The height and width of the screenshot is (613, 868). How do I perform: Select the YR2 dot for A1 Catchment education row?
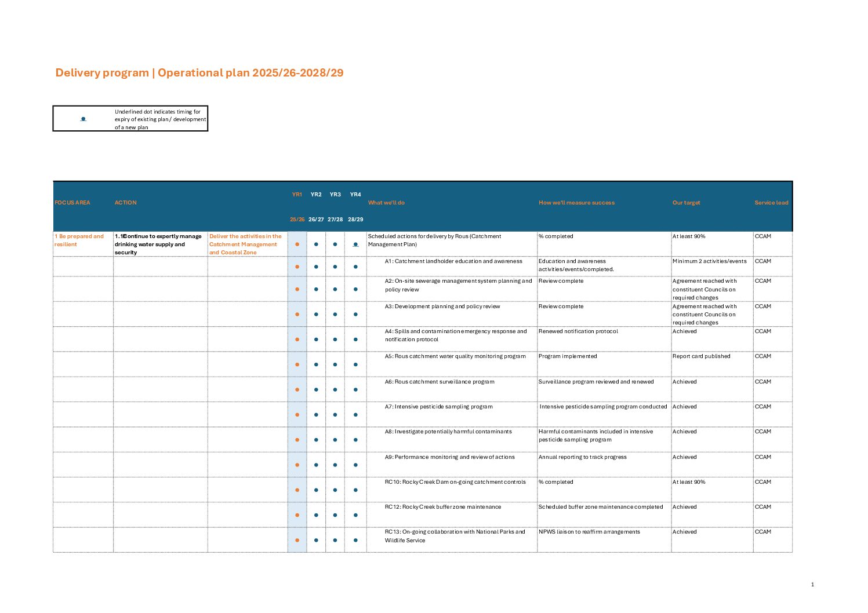pos(316,265)
